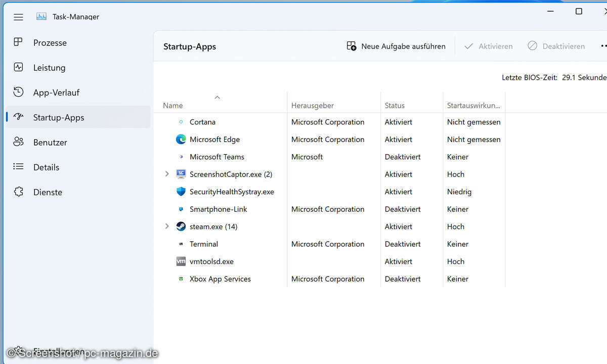Click the Aktivieren checkmark icon
The image size is (607, 364).
point(469,46)
